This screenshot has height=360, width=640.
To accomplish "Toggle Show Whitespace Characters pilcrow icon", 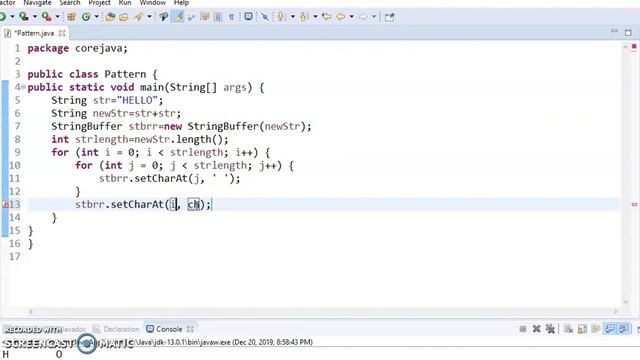I will [231, 17].
